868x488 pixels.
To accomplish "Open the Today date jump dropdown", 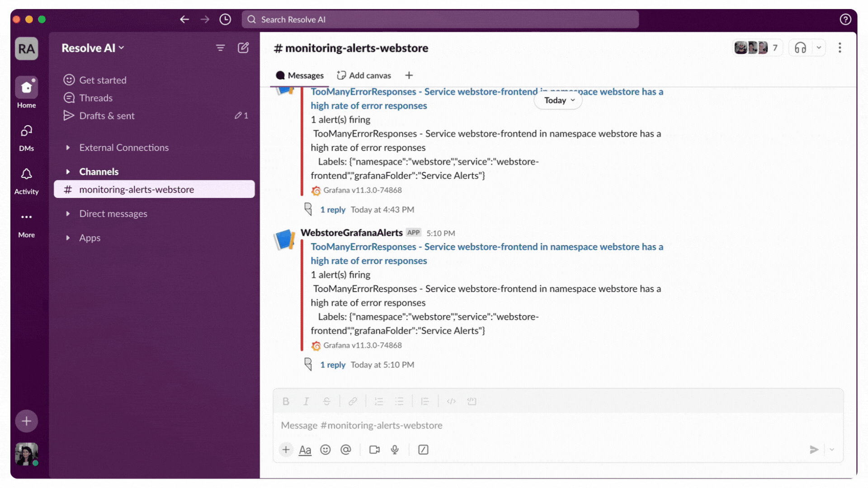I will coord(558,100).
